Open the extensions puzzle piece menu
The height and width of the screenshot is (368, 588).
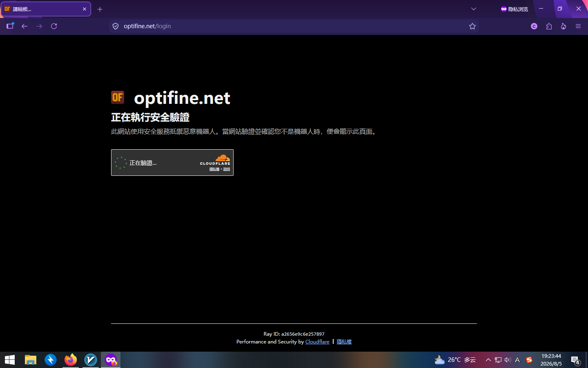pos(549,26)
